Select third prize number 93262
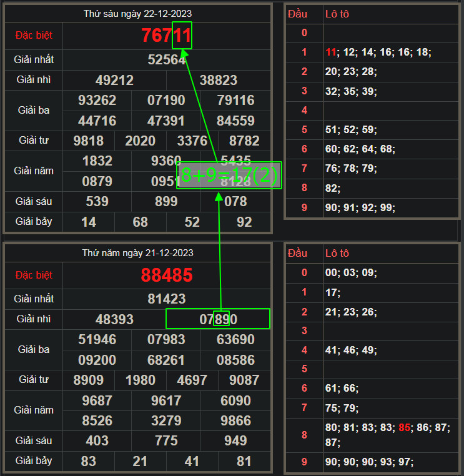 coord(97,101)
